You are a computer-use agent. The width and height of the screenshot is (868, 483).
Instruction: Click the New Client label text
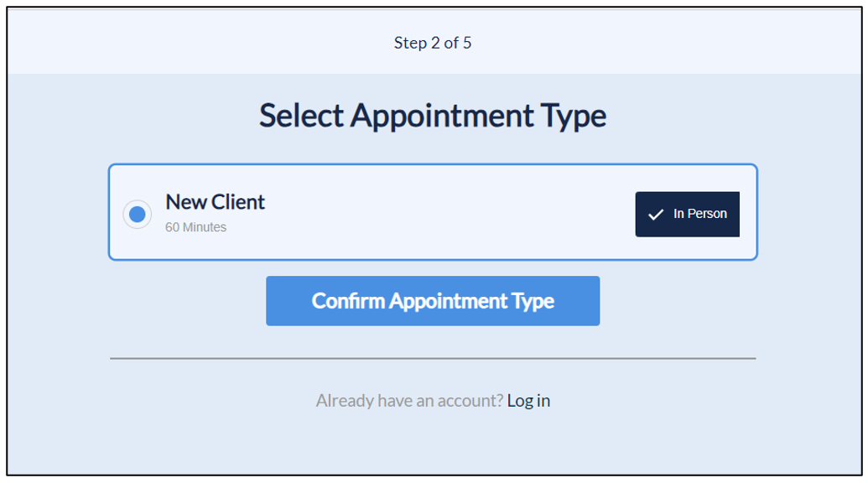(215, 202)
